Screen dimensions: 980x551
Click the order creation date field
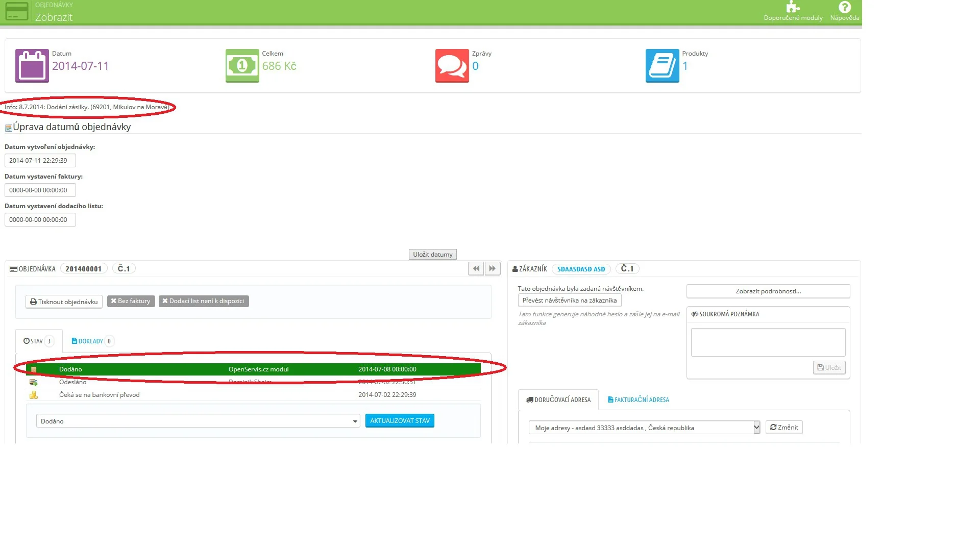40,160
